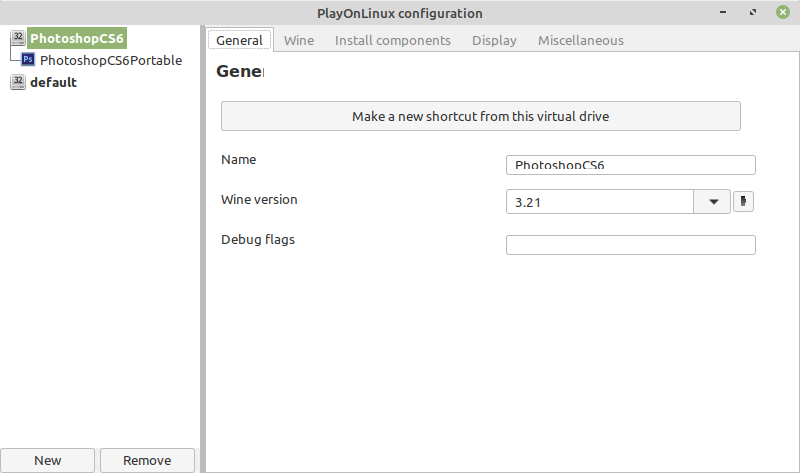
Task: Select the PhotoshopCS6Portable shortcut
Action: 111,60
